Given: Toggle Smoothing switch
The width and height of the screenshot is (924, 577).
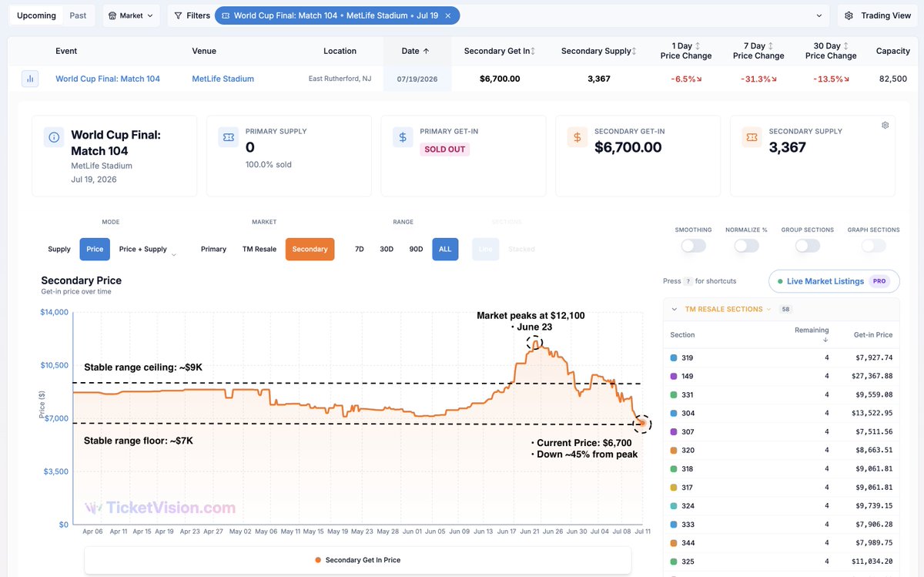Looking at the screenshot, I should point(693,246).
